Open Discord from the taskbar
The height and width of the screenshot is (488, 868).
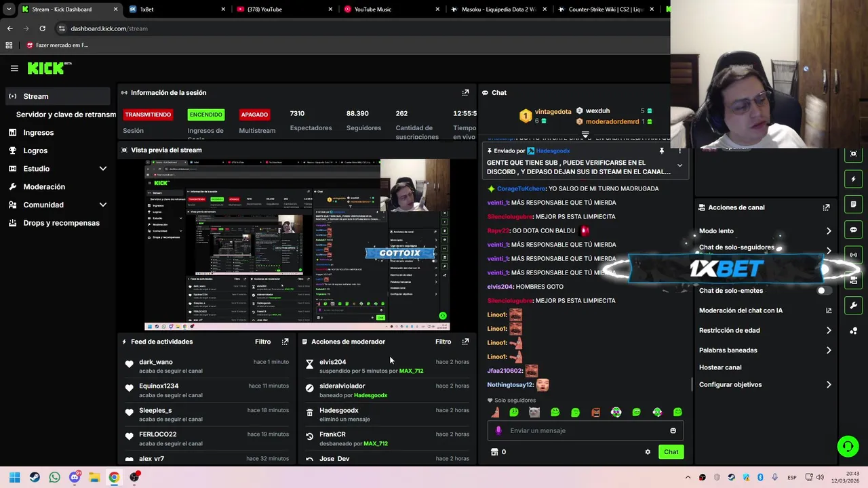click(75, 477)
